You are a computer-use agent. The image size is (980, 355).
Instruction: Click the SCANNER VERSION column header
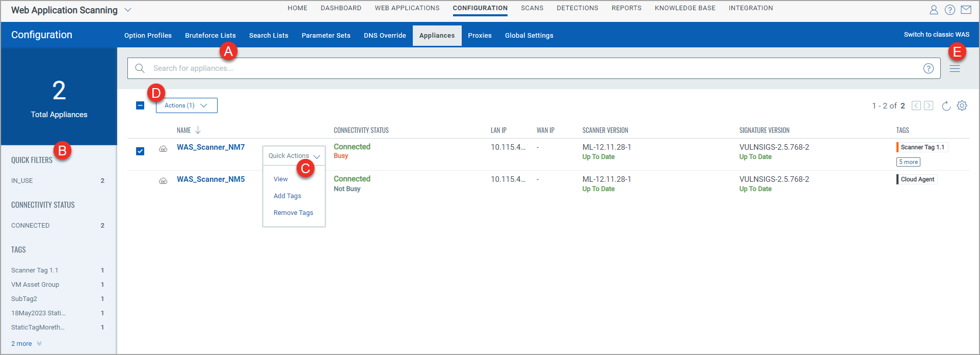(x=605, y=130)
